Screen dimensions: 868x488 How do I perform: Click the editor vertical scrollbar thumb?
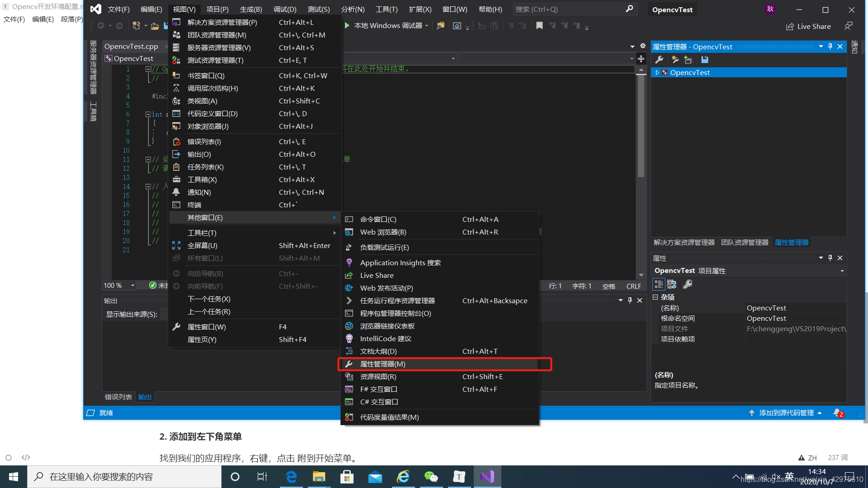point(641,127)
